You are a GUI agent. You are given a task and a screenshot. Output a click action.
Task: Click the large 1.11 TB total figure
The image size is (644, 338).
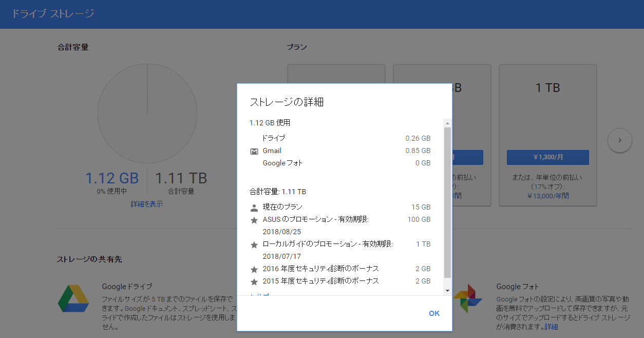181,178
